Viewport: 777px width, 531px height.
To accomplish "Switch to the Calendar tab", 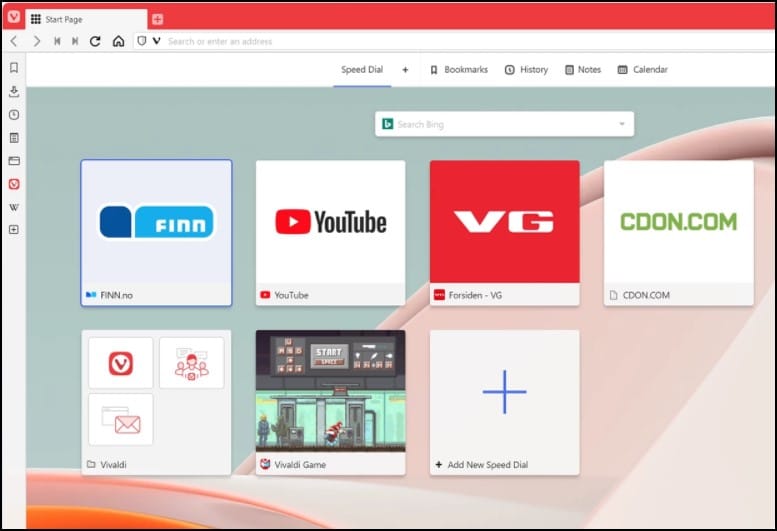I will 643,70.
